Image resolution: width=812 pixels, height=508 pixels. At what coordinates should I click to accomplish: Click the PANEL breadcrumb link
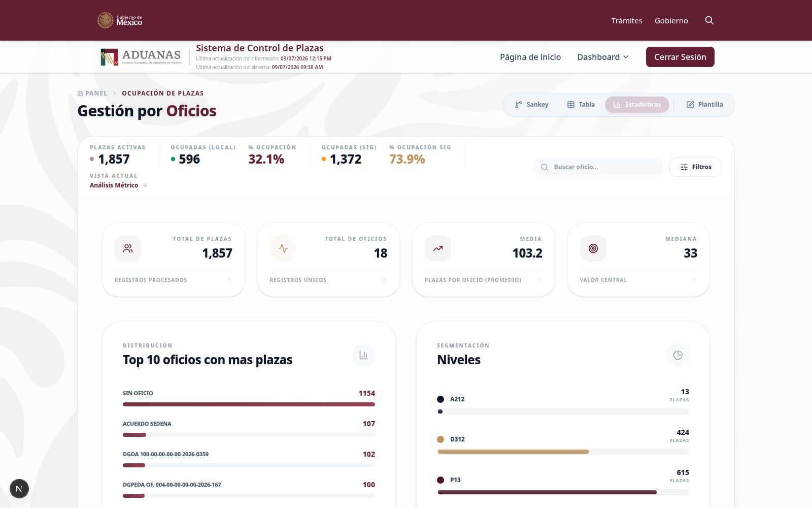tap(96, 93)
